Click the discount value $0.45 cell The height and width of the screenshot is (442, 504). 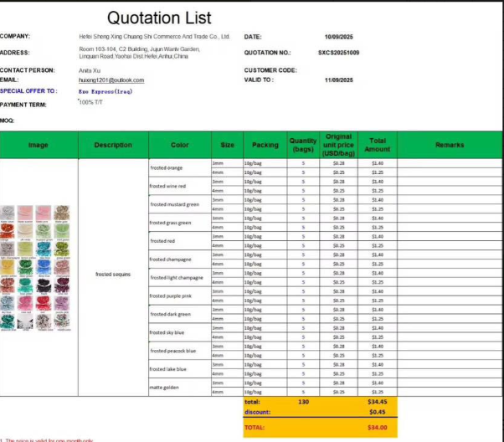click(377, 411)
